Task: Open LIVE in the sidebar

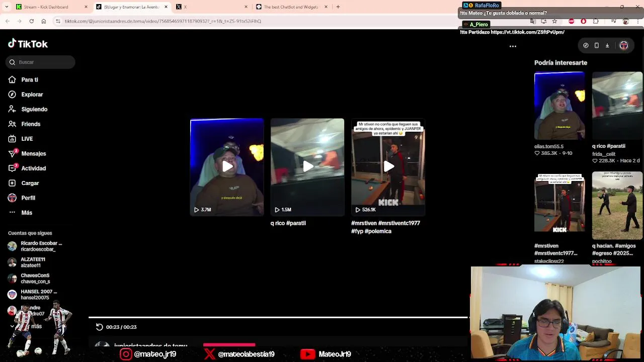Action: (x=27, y=139)
